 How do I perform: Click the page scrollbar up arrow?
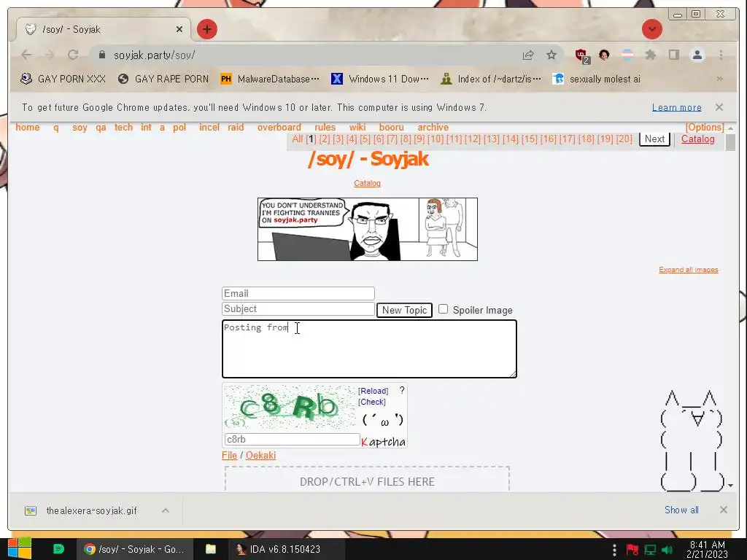click(x=730, y=128)
